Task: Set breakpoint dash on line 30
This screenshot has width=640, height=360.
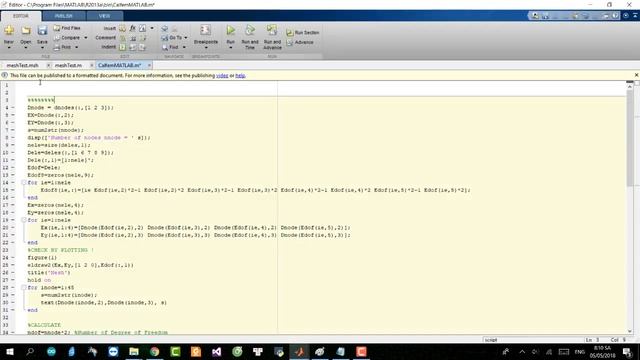Action: pos(13,302)
